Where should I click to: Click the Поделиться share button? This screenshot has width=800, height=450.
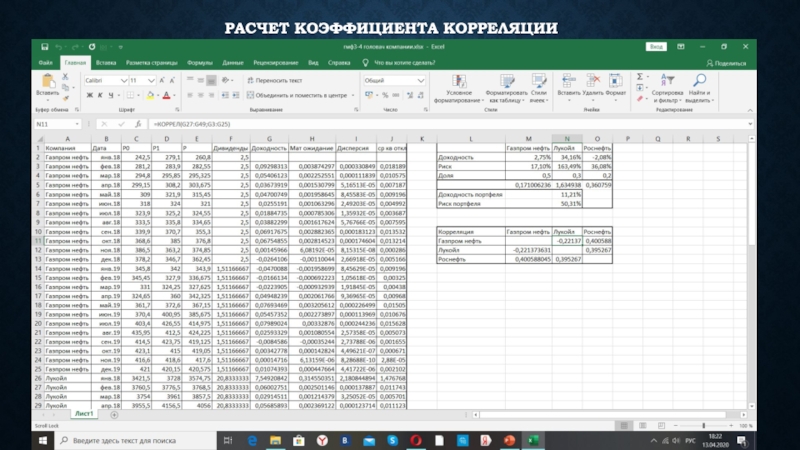point(727,63)
